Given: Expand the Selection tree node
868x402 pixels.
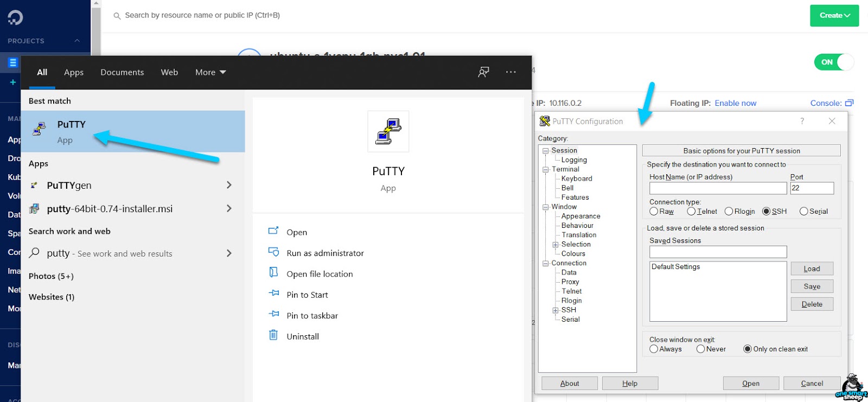Looking at the screenshot, I should click(556, 245).
